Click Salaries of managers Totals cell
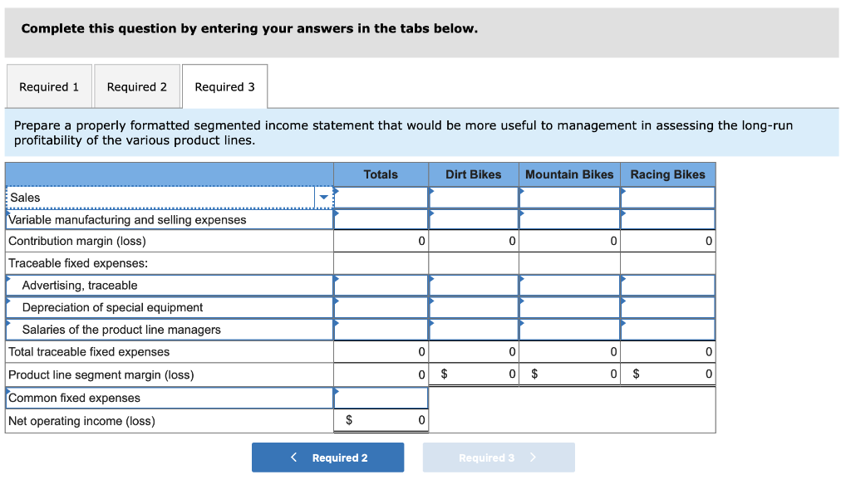The width and height of the screenshot is (851, 504). [381, 330]
